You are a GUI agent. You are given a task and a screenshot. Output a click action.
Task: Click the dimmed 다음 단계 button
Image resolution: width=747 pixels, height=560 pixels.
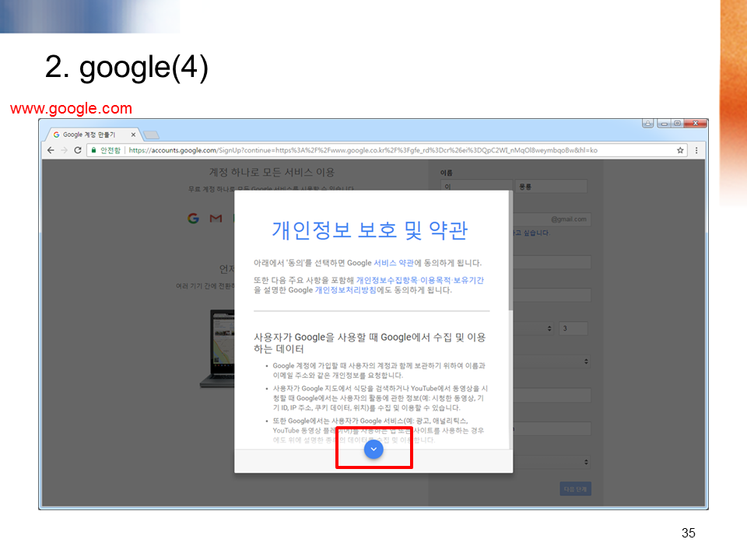(575, 489)
